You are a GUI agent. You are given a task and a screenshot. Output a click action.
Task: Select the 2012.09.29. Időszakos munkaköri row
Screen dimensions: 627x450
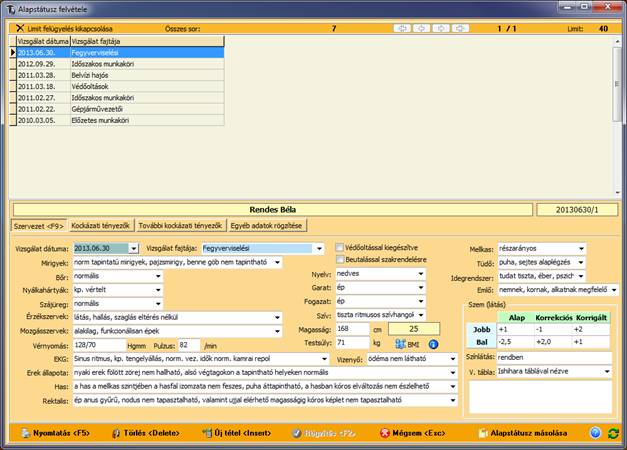pyautogui.click(x=120, y=64)
